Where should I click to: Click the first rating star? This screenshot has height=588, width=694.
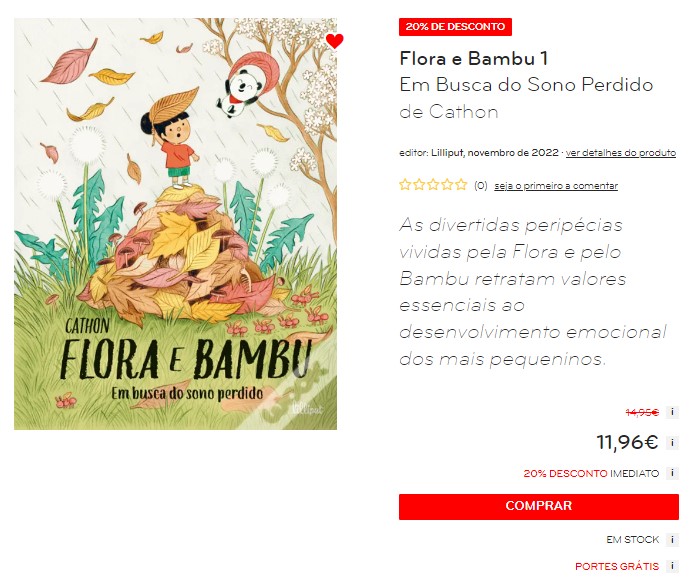click(405, 184)
